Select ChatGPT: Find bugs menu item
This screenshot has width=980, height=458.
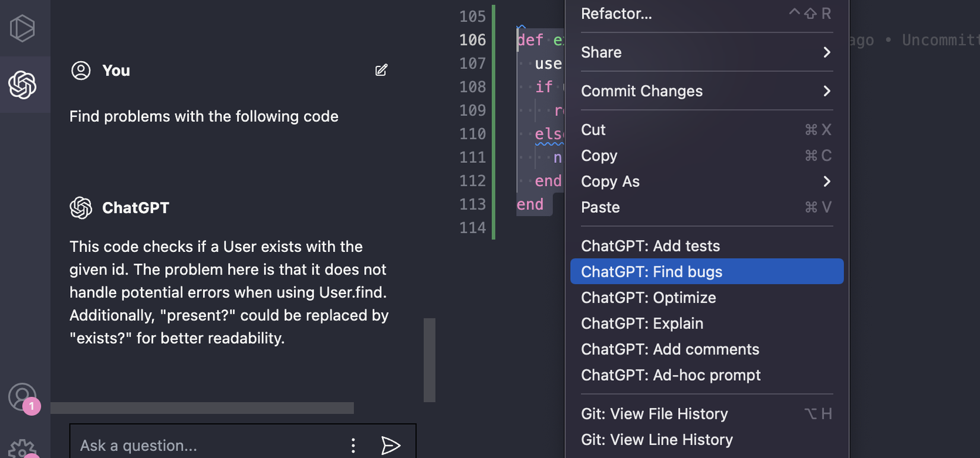click(706, 271)
